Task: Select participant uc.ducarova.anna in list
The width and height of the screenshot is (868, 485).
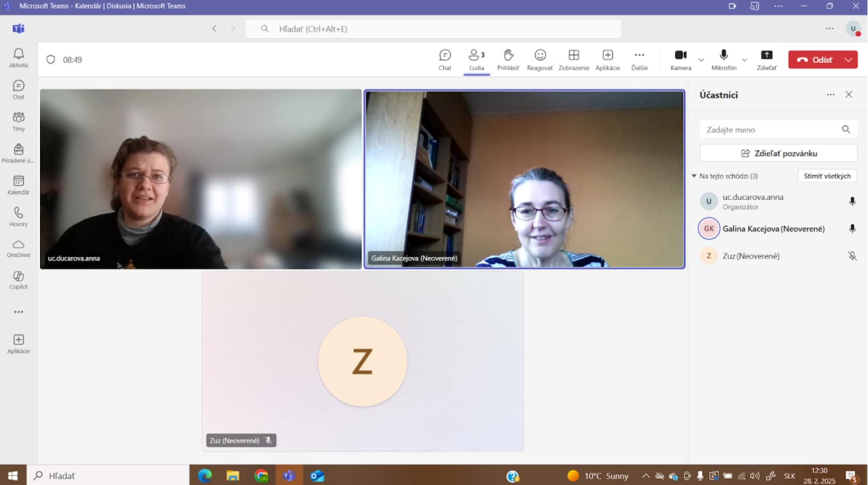Action: pyautogui.click(x=778, y=201)
